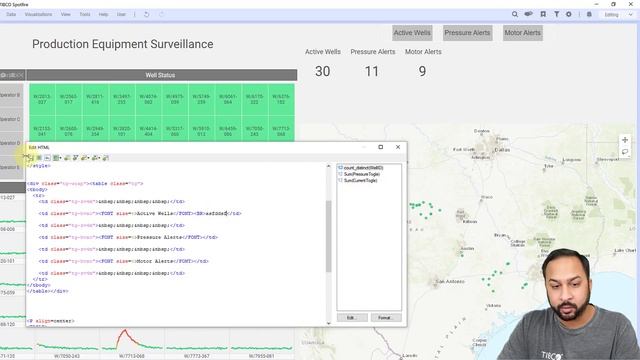This screenshot has height=360, width=640.
Task: Click the seventh Edit HTML toolbar icon
Action: click(85, 158)
